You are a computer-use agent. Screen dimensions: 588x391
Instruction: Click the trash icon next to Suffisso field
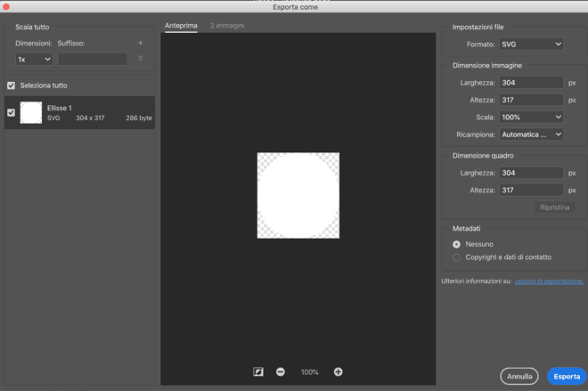tap(140, 59)
